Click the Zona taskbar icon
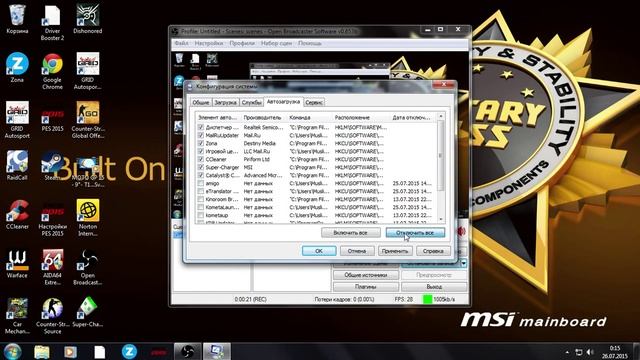This screenshot has height=360, width=640. (x=129, y=352)
